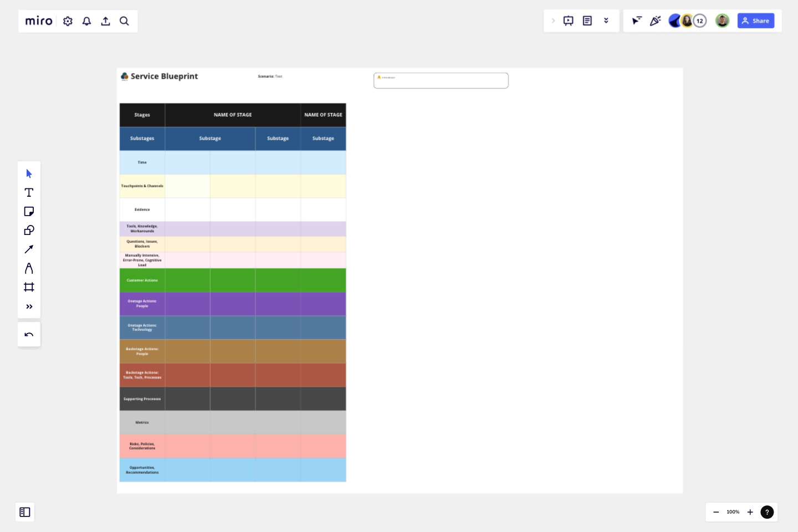This screenshot has height=532, width=798.
Task: Click the zoom out minus control
Action: [715, 512]
